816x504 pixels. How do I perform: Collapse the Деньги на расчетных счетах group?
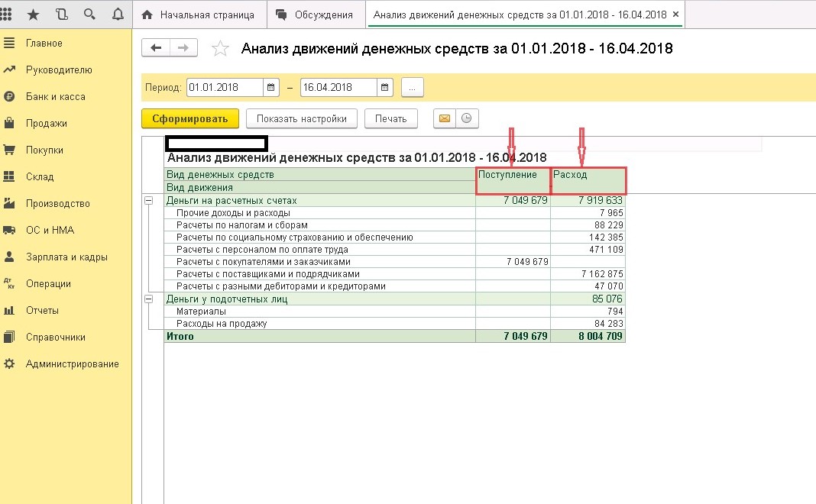point(149,200)
